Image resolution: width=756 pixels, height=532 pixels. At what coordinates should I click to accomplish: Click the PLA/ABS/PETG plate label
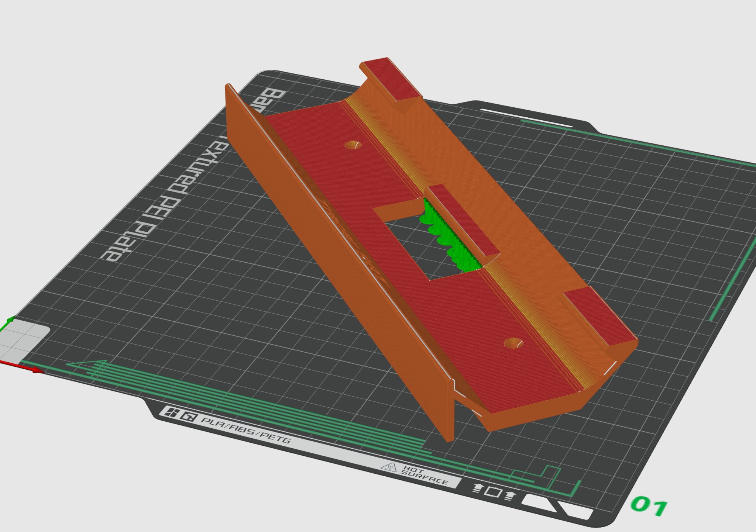(x=245, y=430)
